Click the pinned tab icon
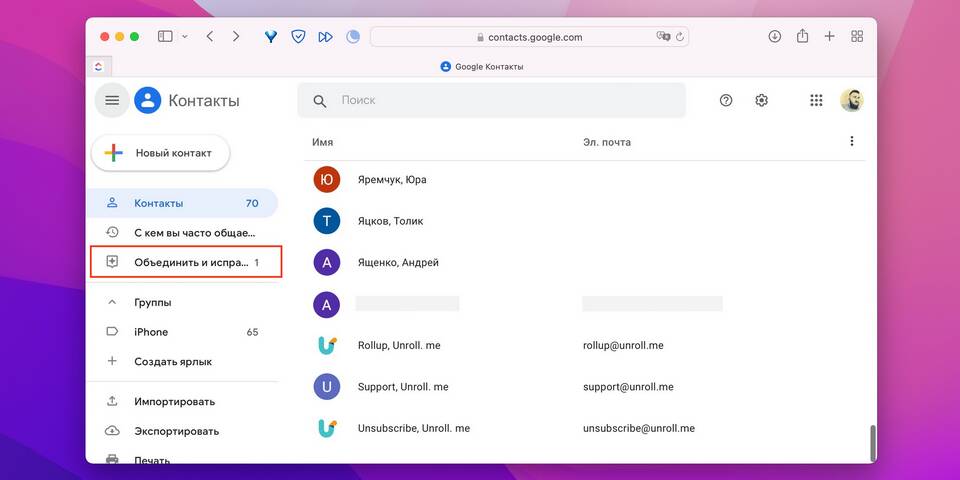Image resolution: width=960 pixels, height=480 pixels. (x=99, y=67)
